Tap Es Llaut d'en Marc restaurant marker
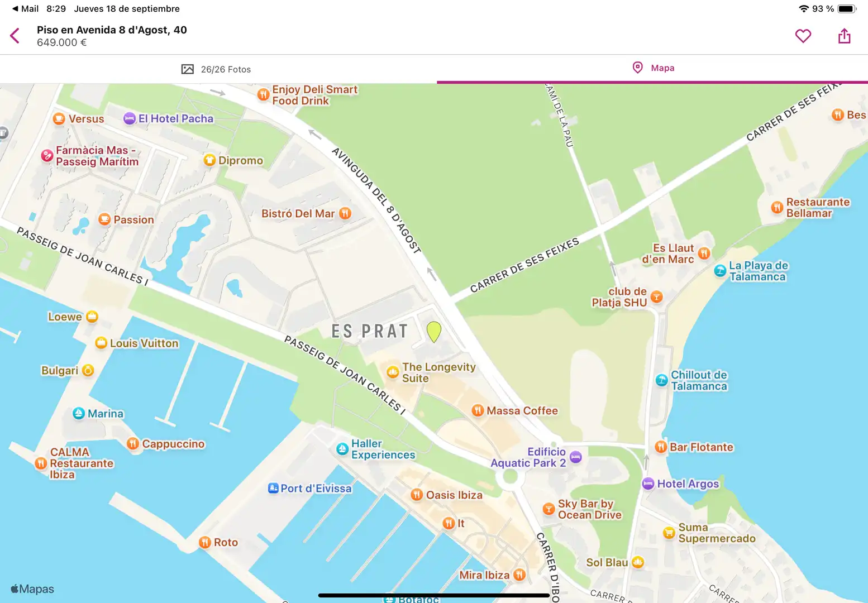Image resolution: width=868 pixels, height=603 pixels. 704,253
